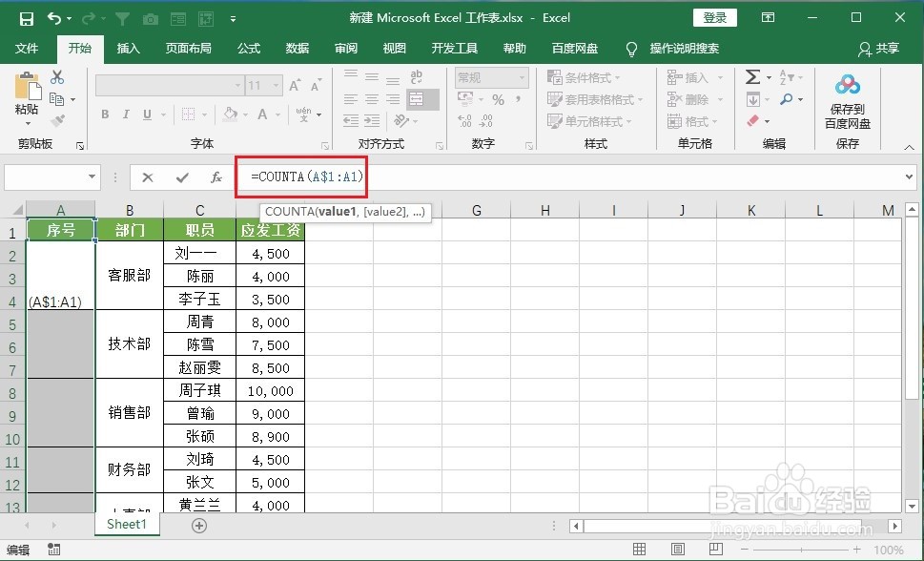Image resolution: width=924 pixels, height=561 pixels.
Task: Switch to the 插入 ribbon tab
Action: pos(129,48)
